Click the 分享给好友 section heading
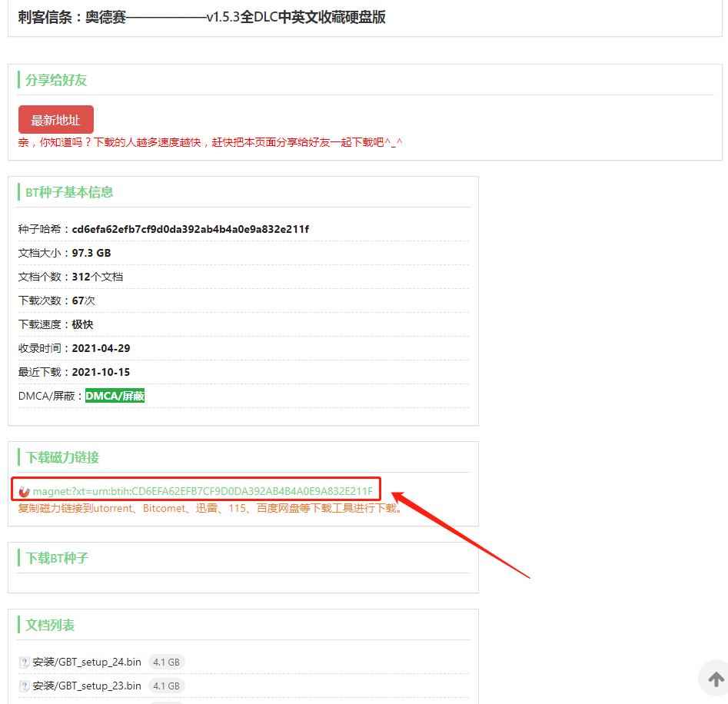The width and height of the screenshot is (728, 704). point(56,80)
